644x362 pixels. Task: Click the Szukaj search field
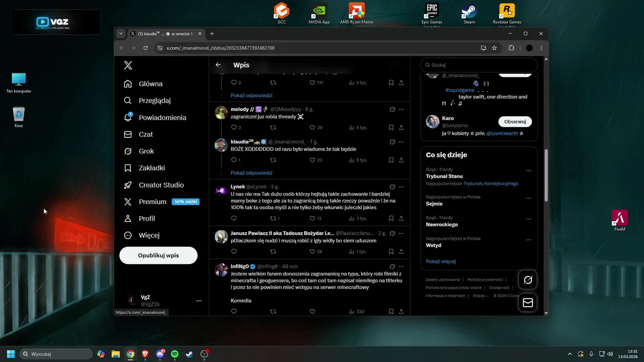[479, 65]
